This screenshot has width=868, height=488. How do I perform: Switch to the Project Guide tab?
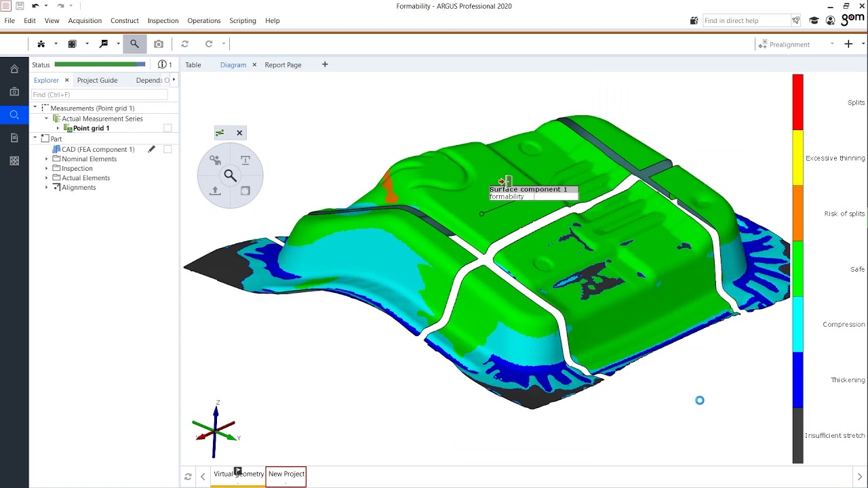(x=97, y=80)
